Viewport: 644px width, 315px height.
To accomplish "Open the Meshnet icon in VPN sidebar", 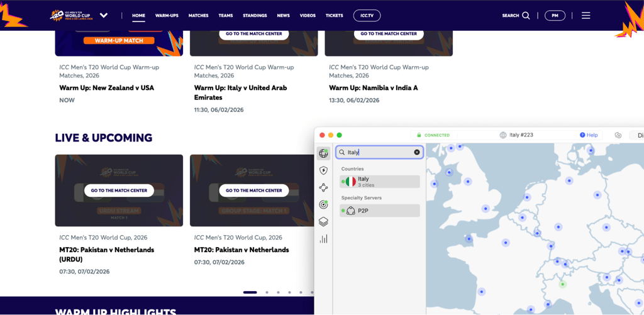I will [x=323, y=188].
